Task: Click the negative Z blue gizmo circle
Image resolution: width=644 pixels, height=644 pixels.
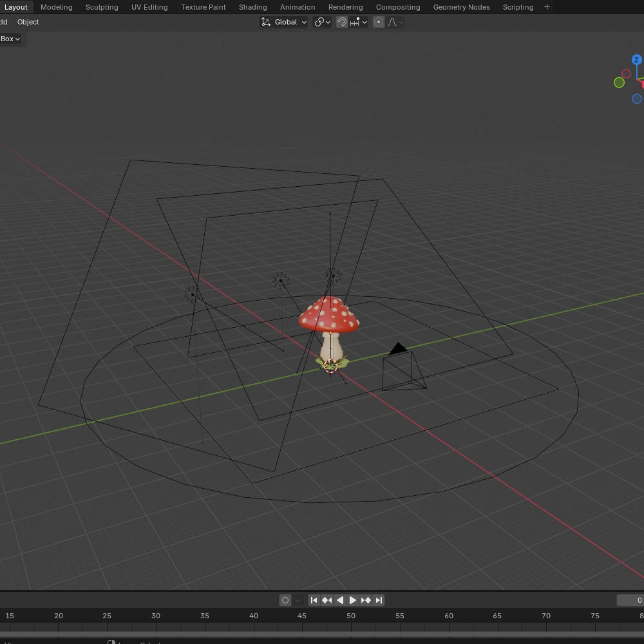Action: coord(637,99)
